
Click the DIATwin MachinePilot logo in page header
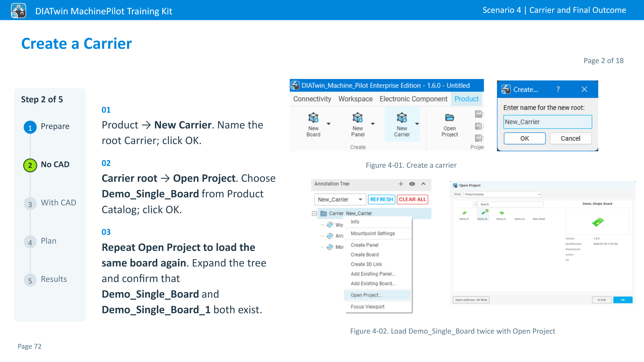pos(18,11)
